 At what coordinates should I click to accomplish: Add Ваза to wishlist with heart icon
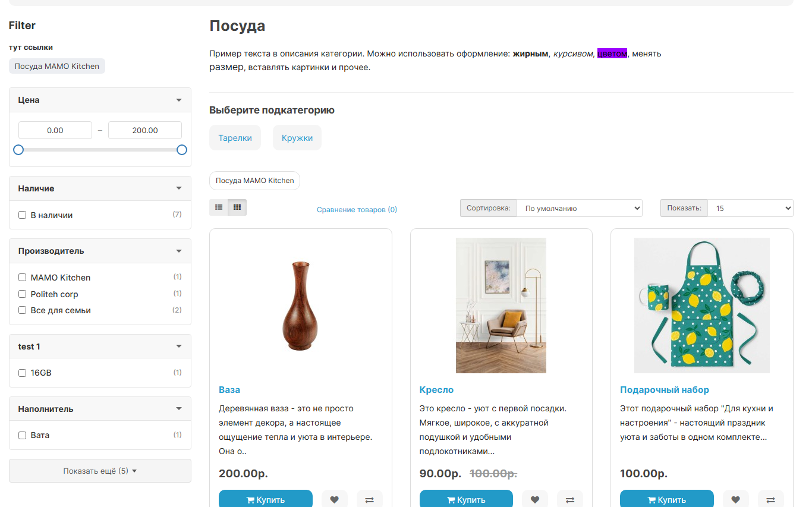(334, 499)
